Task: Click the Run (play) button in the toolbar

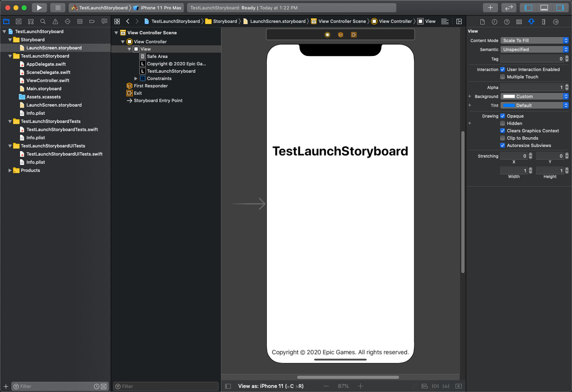Action: click(x=39, y=8)
